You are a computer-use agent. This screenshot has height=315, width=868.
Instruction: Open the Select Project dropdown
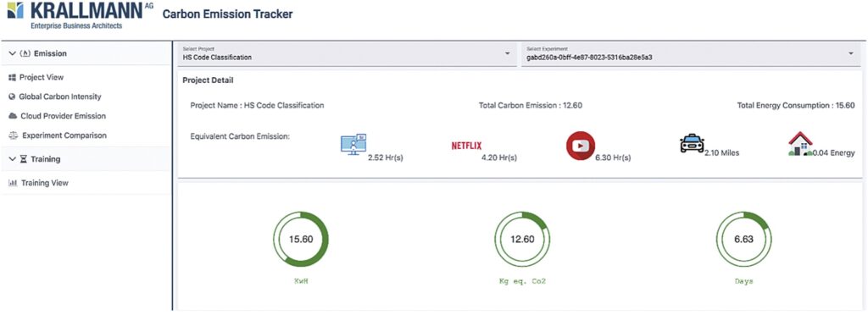(x=348, y=54)
